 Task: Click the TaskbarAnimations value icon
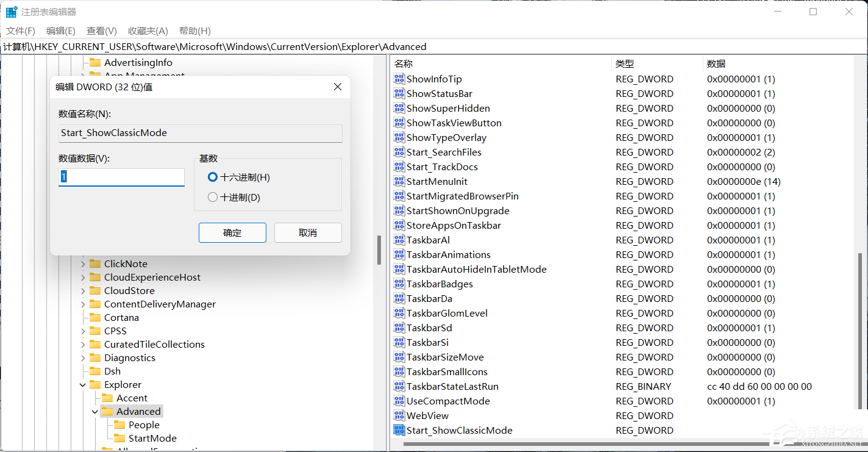coord(399,254)
